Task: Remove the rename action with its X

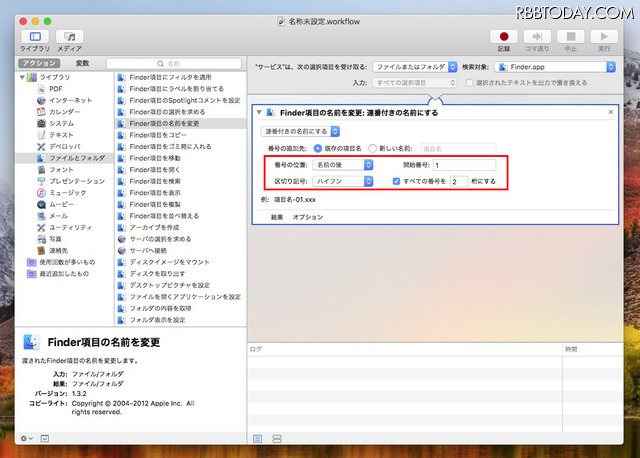Action: pos(611,112)
